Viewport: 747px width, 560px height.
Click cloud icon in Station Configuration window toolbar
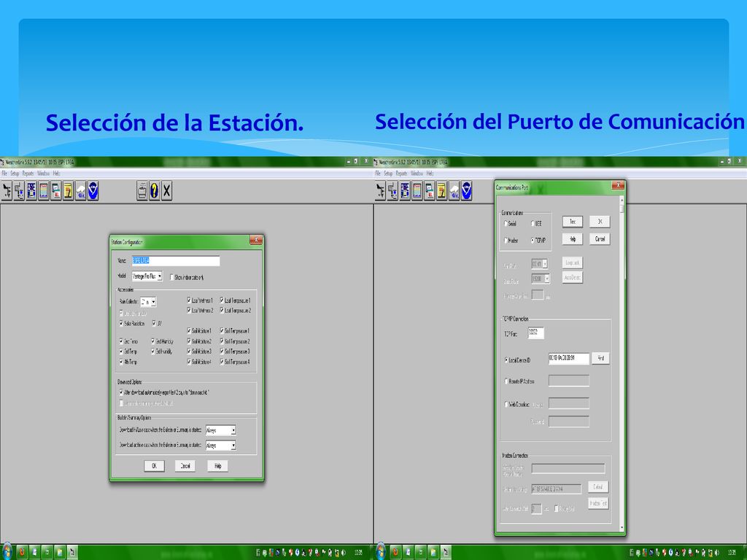coord(81,191)
